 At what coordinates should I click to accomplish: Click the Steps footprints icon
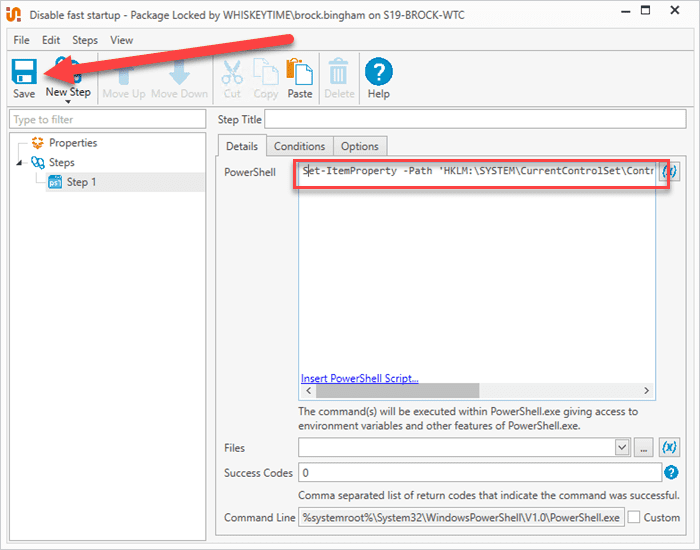click(x=38, y=162)
